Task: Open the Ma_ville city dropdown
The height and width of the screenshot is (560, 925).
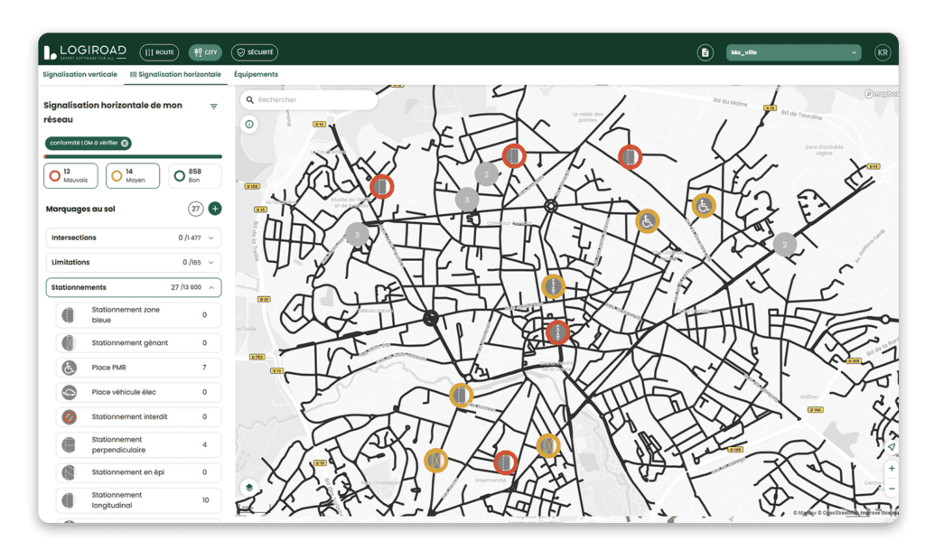Action: 793,52
